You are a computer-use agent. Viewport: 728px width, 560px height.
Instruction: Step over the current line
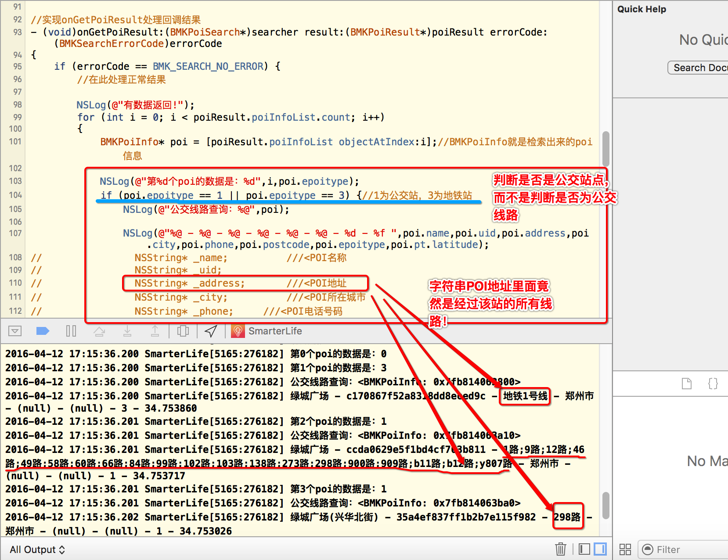pyautogui.click(x=99, y=331)
